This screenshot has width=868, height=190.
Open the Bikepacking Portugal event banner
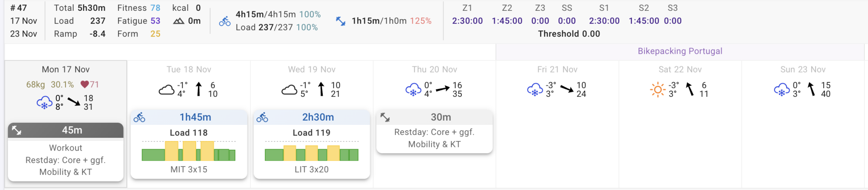coord(680,51)
